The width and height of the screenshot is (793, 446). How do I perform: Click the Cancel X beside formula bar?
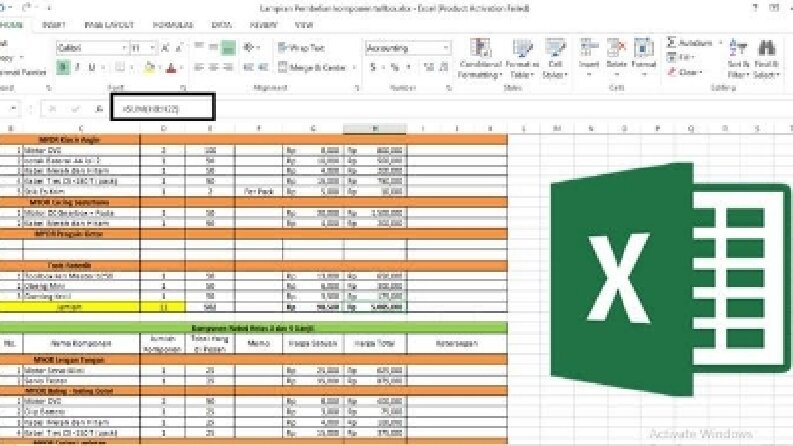point(52,109)
